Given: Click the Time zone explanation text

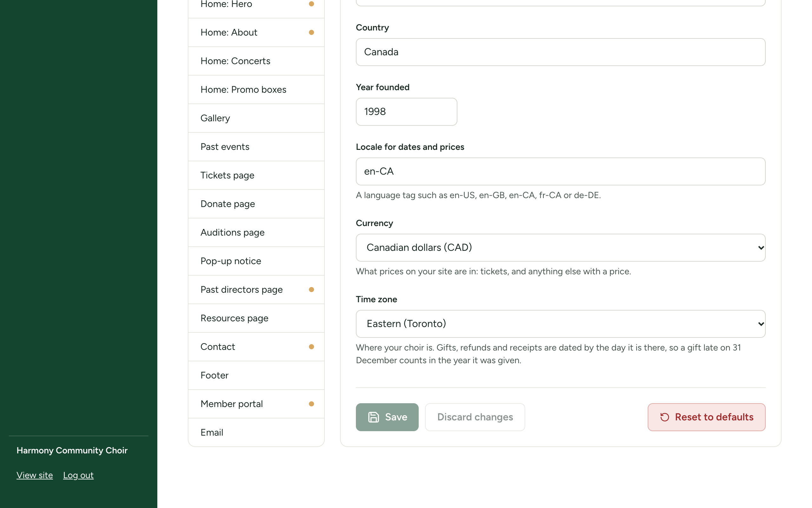Looking at the screenshot, I should [548, 354].
